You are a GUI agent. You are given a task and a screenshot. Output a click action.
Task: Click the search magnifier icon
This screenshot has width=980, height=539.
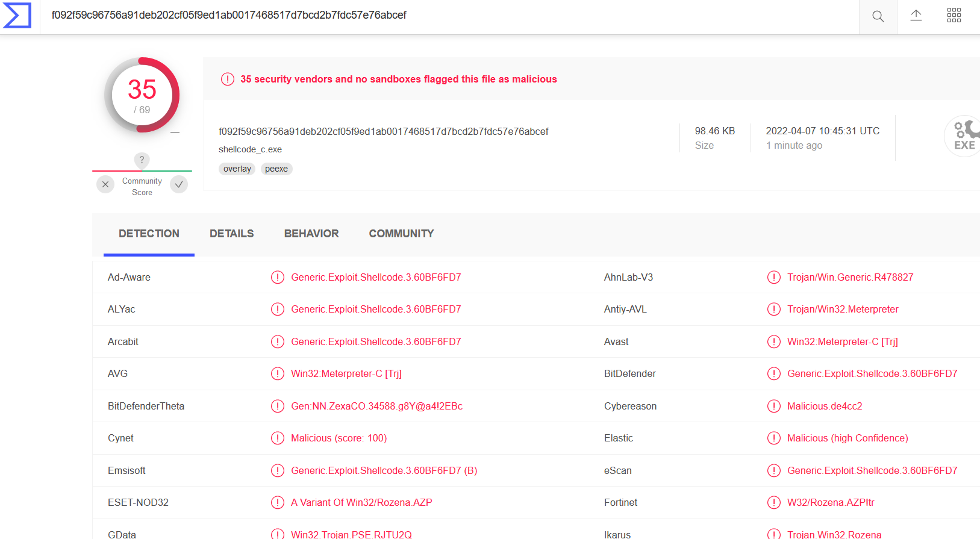pos(878,16)
